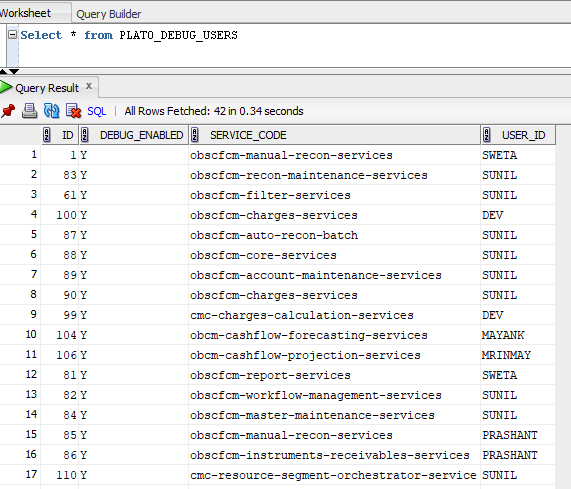Click 'All Rows Fetched: 42 in 0.34 seconds' status
571x489 pixels.
(x=214, y=111)
